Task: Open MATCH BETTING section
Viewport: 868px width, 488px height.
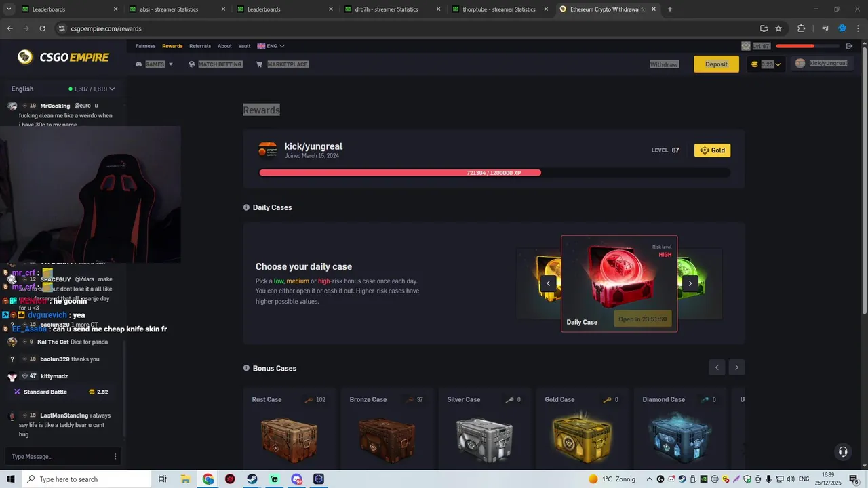Action: (x=215, y=64)
